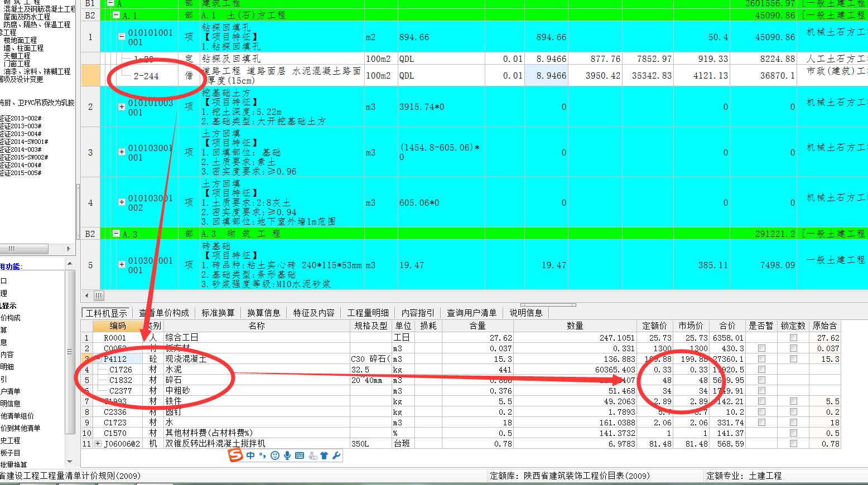Expand item 010101003001 挖基础土方

click(122, 106)
